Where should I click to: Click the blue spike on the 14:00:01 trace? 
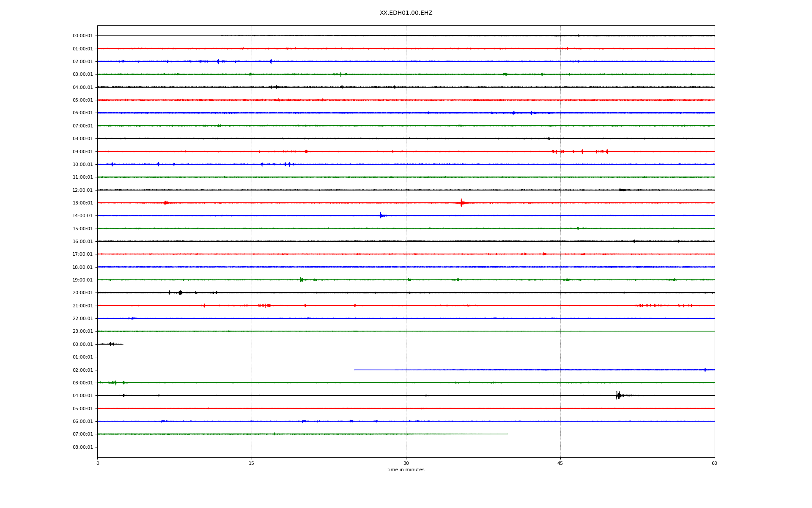tap(381, 215)
